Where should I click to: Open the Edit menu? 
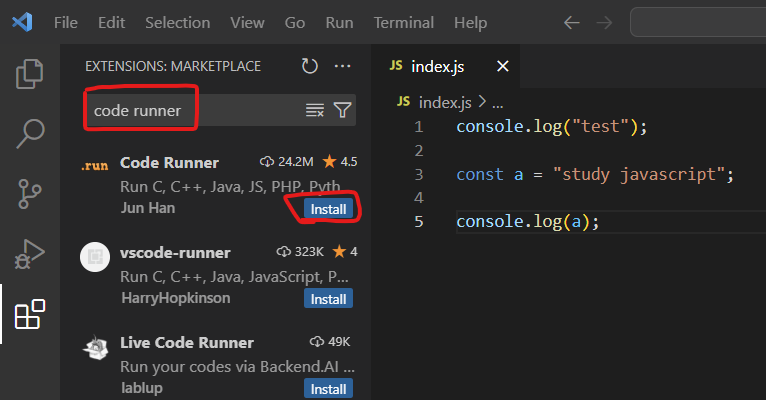tap(111, 22)
